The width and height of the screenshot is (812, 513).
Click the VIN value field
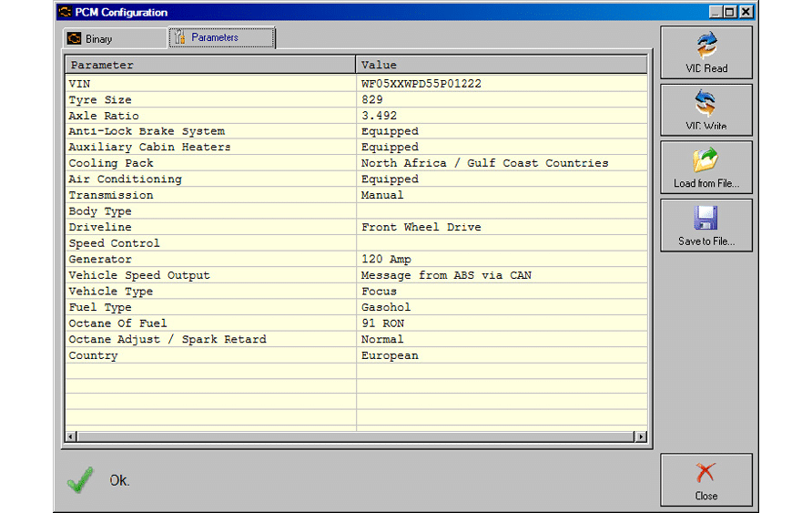(x=421, y=84)
